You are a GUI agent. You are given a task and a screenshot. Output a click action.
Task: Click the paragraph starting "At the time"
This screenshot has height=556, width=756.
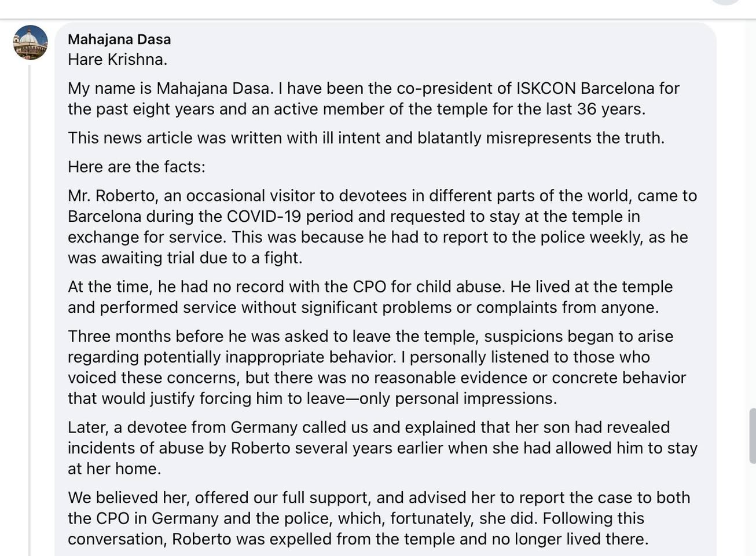pyautogui.click(x=369, y=297)
